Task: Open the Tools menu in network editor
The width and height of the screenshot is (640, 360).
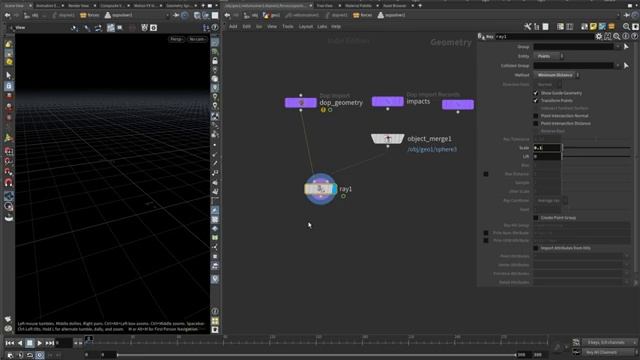Action: tap(288, 27)
